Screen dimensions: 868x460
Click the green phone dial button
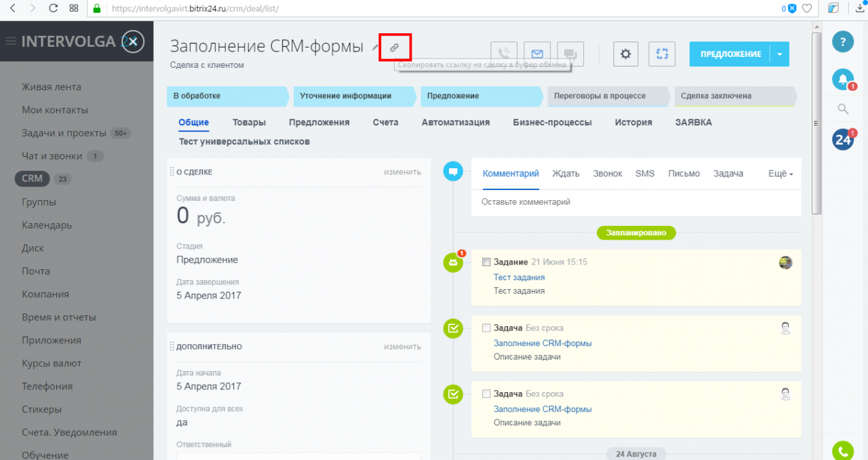click(843, 451)
